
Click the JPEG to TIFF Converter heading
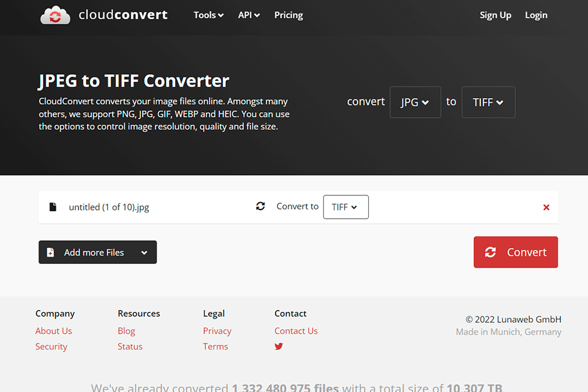click(x=134, y=81)
